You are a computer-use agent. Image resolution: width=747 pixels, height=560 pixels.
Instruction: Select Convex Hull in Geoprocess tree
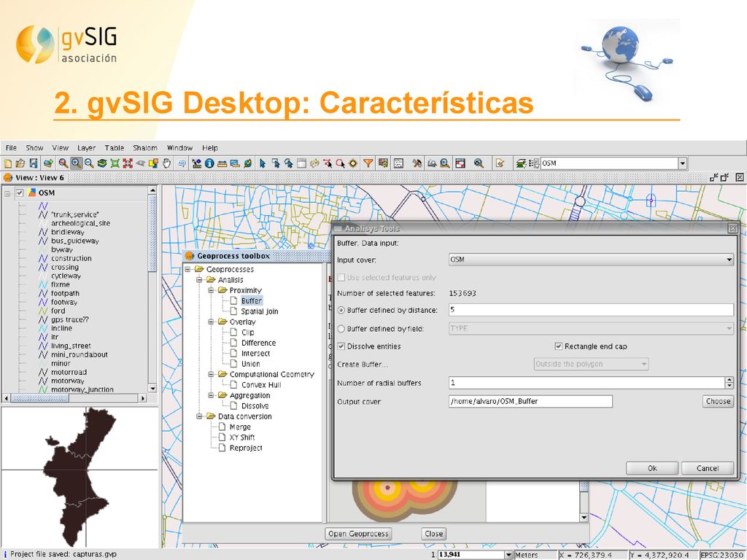tap(261, 385)
